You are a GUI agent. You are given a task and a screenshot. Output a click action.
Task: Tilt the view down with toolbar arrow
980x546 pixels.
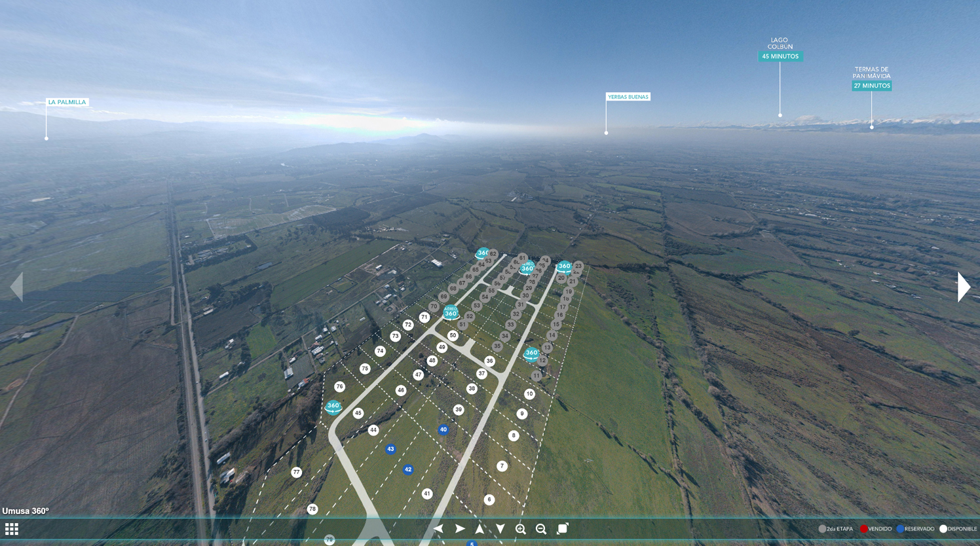pos(500,529)
